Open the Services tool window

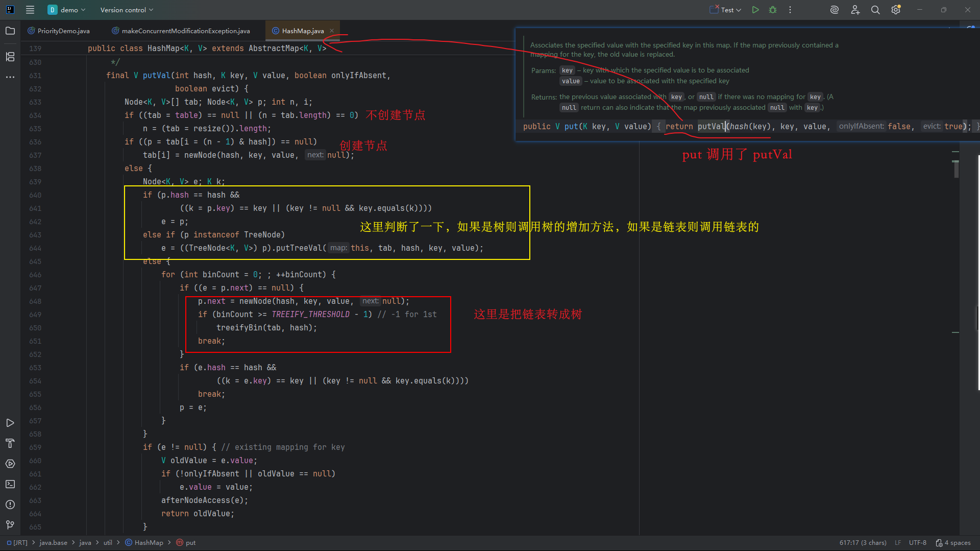click(x=10, y=464)
